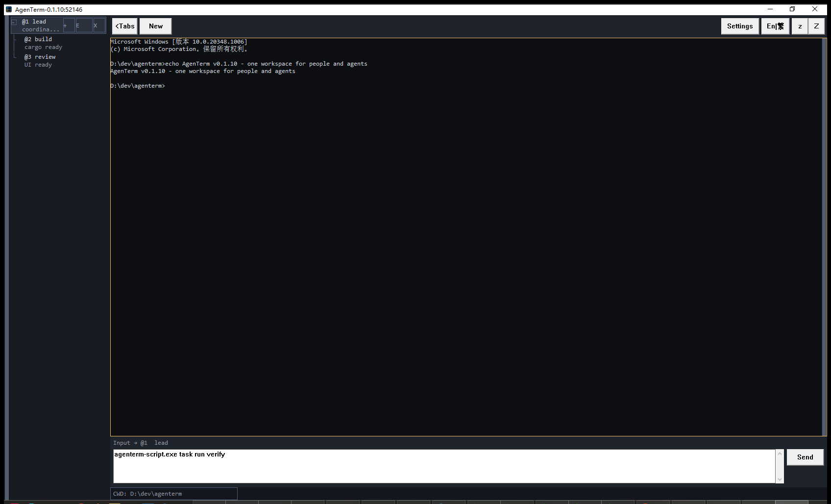The width and height of the screenshot is (831, 504).
Task: Click the 'cargo ready' status text
Action: coord(43,48)
